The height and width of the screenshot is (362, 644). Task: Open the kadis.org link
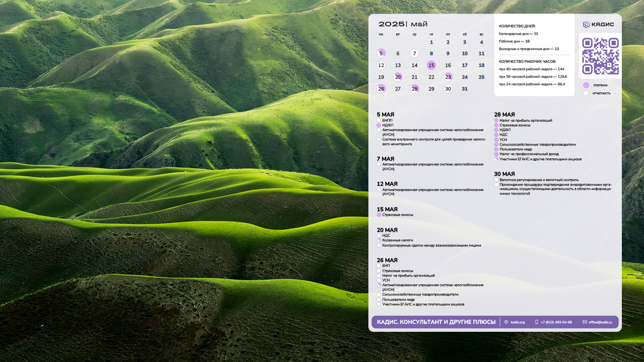(518, 322)
